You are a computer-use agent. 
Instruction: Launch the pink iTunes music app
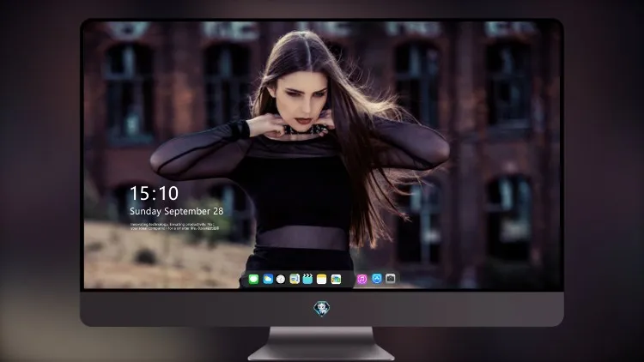(361, 279)
